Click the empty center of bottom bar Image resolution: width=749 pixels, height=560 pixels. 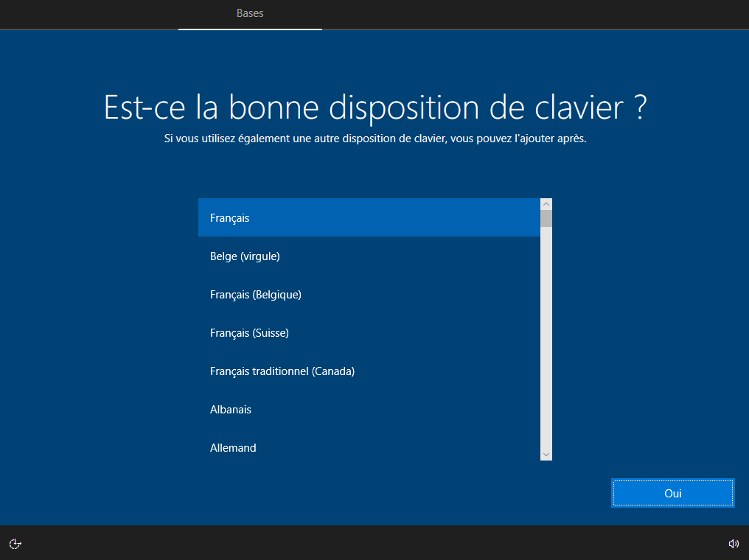pyautogui.click(x=374, y=544)
